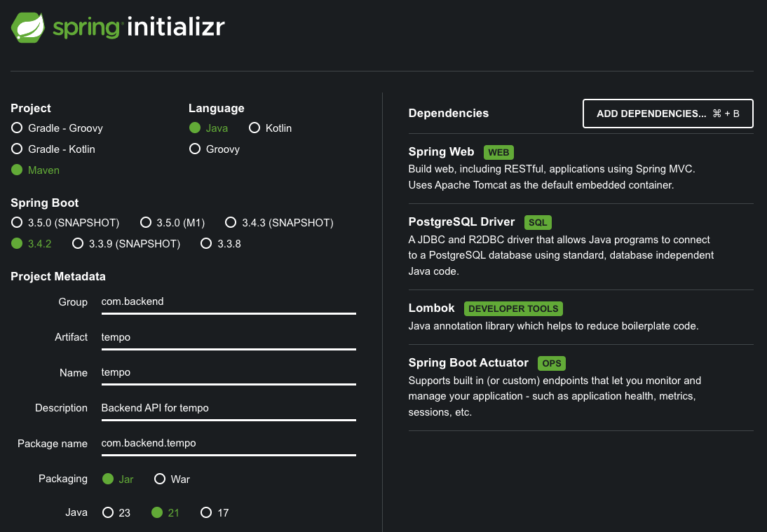
Task: Click the PostgreSQL Driver dependency title
Action: click(x=461, y=222)
